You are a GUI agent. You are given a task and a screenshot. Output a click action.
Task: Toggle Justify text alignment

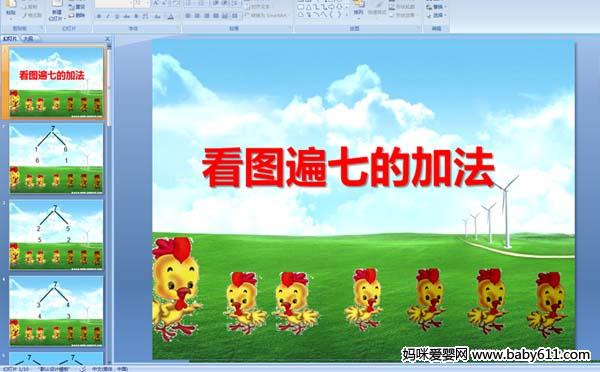click(216, 16)
